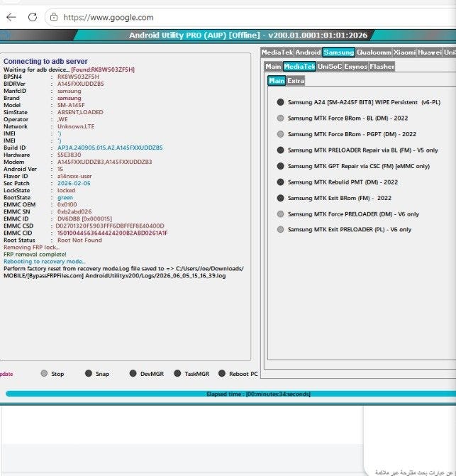This screenshot has width=456, height=476.
Task: Click the 'Rebooting to recovery mode' log line
Action: (x=45, y=261)
